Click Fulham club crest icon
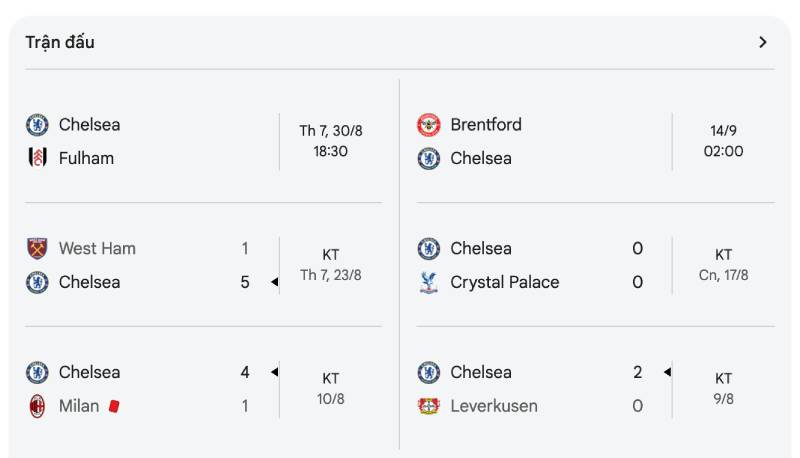The width and height of the screenshot is (800, 458). click(37, 158)
